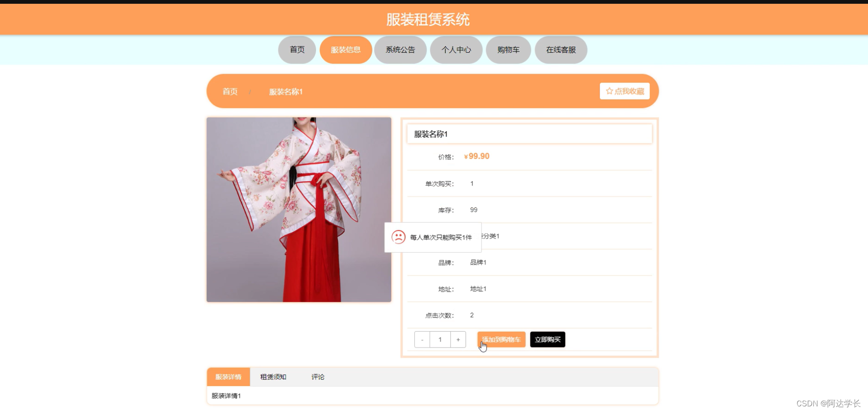Screen dimensions: 868x412
Task: Increase quantity with the plus button
Action: (458, 340)
